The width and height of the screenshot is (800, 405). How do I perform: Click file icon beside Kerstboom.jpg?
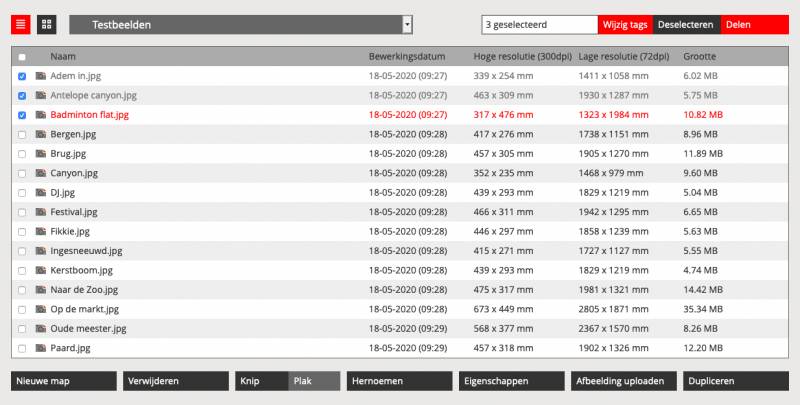41,270
